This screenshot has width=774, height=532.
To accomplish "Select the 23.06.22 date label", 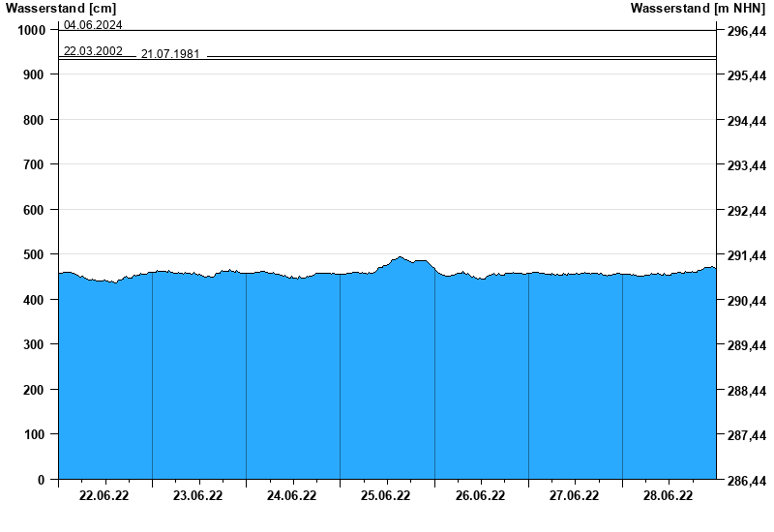I will point(198,496).
